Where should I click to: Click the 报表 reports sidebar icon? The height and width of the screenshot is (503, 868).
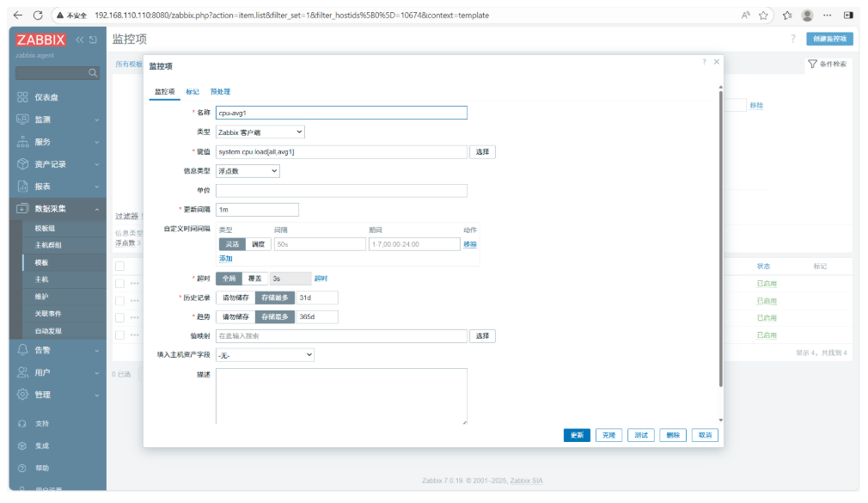coord(22,186)
